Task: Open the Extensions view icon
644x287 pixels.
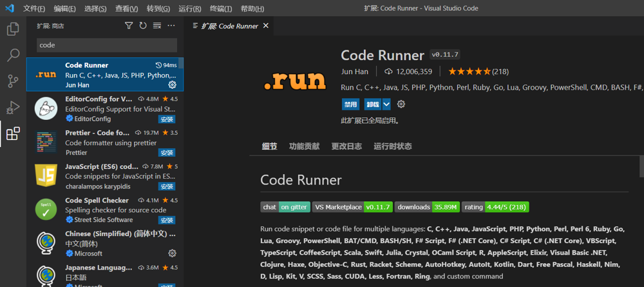Action: coord(13,134)
